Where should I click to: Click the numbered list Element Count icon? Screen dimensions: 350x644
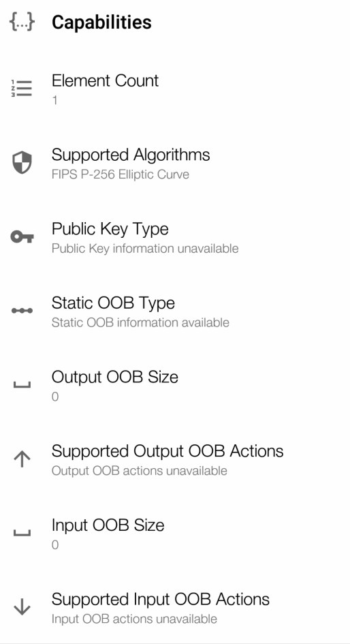22,89
